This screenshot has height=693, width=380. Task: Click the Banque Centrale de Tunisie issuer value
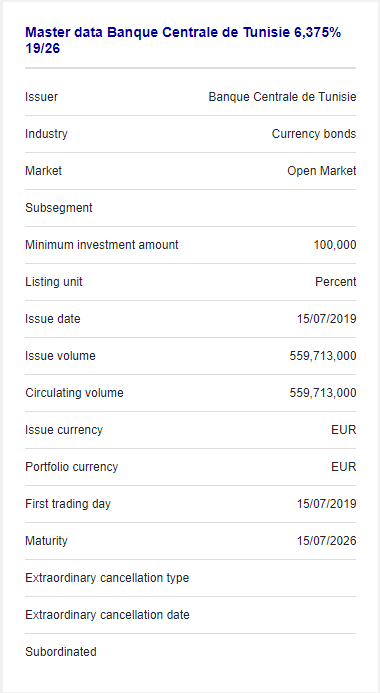click(x=282, y=97)
